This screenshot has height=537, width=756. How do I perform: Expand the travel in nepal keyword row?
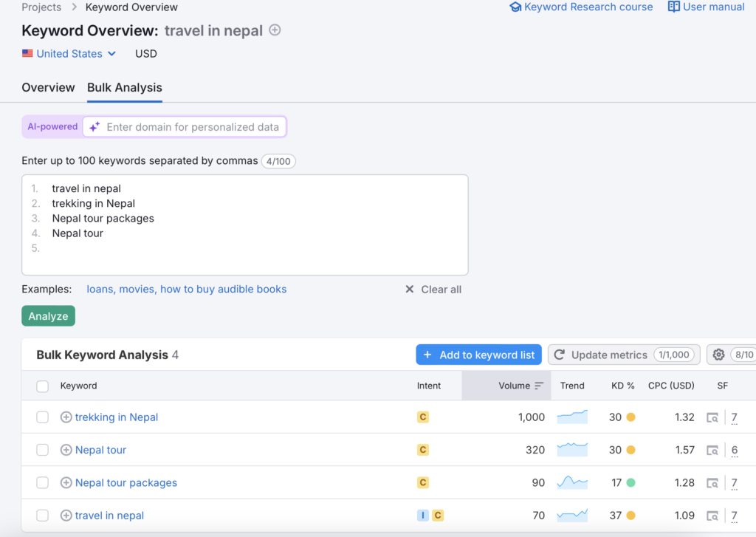66,515
